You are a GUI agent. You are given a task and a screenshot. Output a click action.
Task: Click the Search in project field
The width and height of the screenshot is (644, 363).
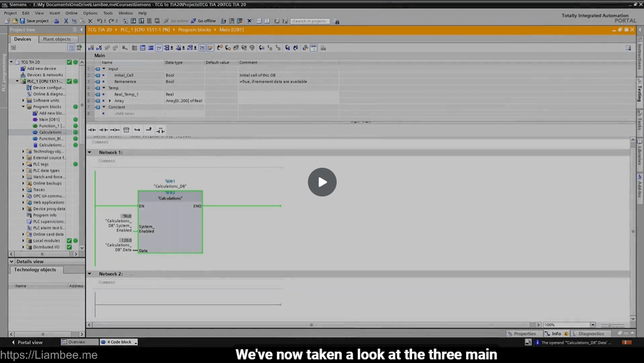[x=310, y=21]
